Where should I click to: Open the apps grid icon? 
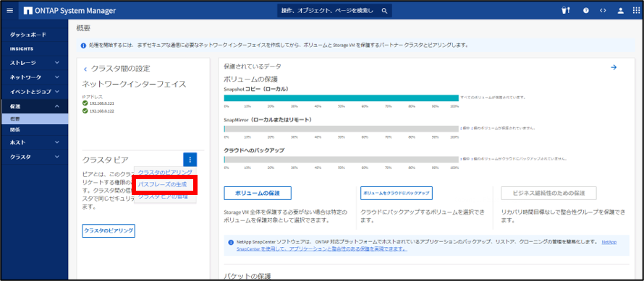(x=636, y=11)
